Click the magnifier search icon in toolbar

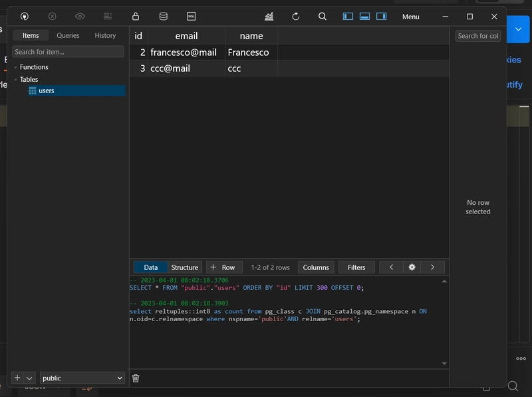click(x=323, y=16)
